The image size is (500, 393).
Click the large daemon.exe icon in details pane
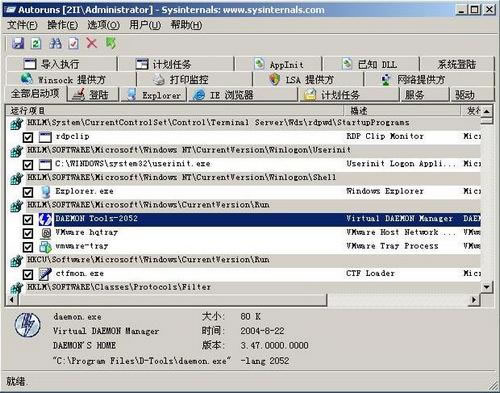(x=28, y=325)
